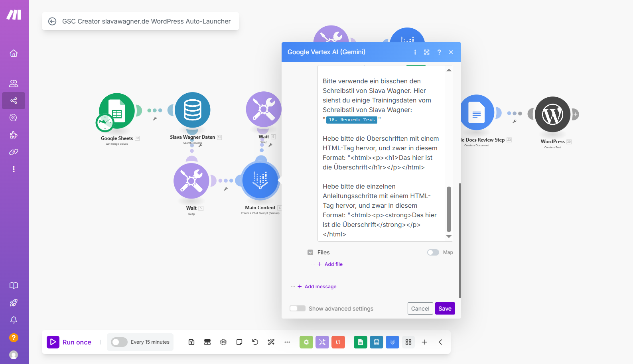Open the Webhooks link icon in sidebar
The width and height of the screenshot is (633, 364).
(x=14, y=152)
